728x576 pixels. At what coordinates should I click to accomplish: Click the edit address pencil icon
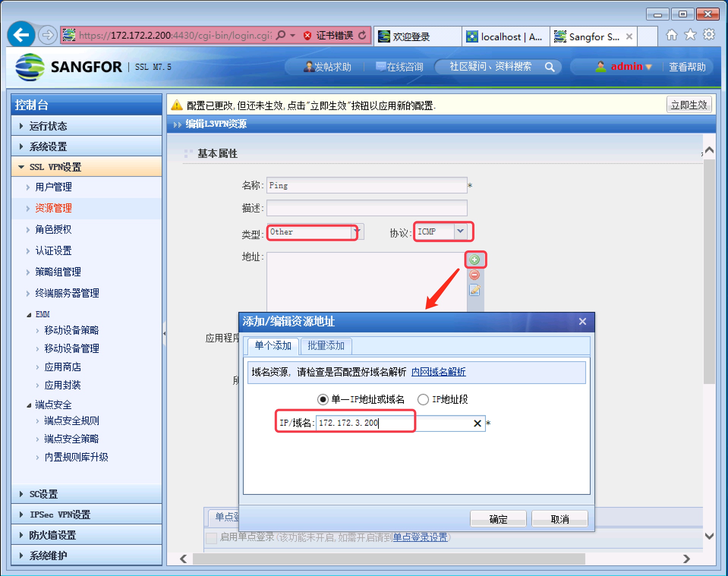[475, 290]
